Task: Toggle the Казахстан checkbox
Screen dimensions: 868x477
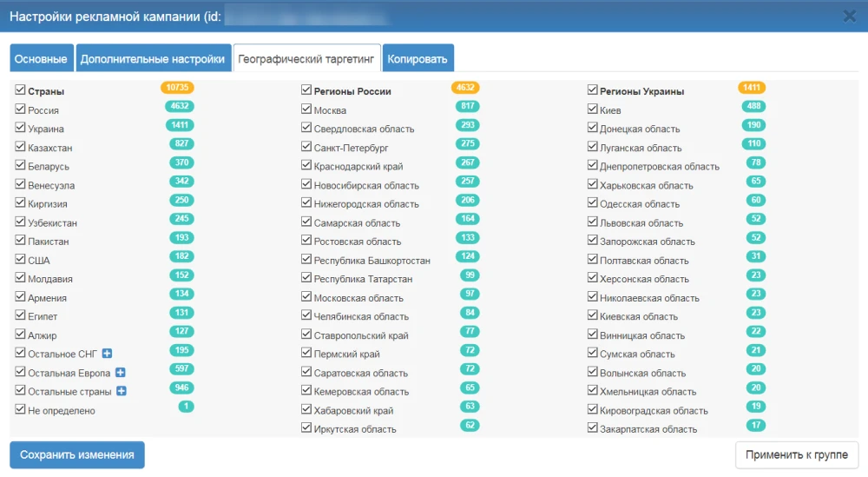Action: pyautogui.click(x=21, y=147)
